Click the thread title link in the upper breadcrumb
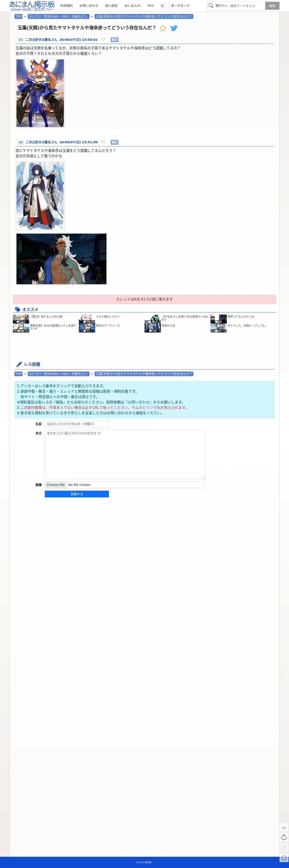 144,16
